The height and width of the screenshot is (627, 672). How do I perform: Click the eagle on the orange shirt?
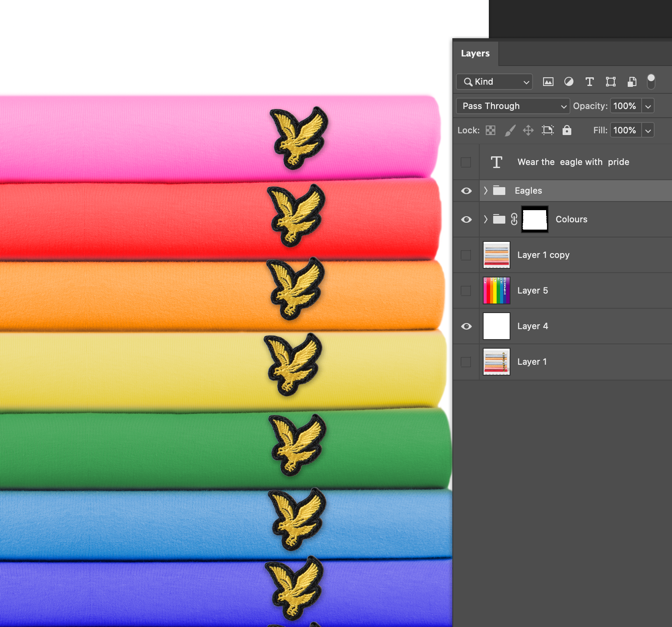click(x=296, y=289)
